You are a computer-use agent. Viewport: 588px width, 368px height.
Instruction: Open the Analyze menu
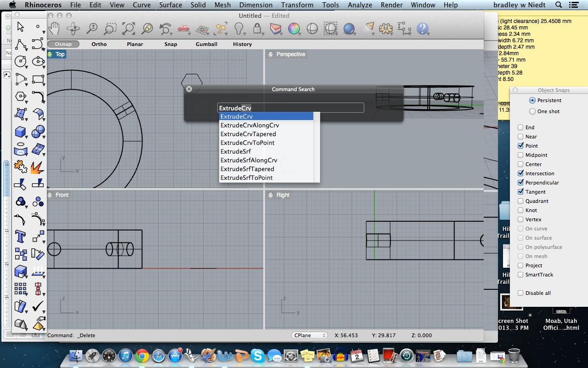pyautogui.click(x=360, y=5)
